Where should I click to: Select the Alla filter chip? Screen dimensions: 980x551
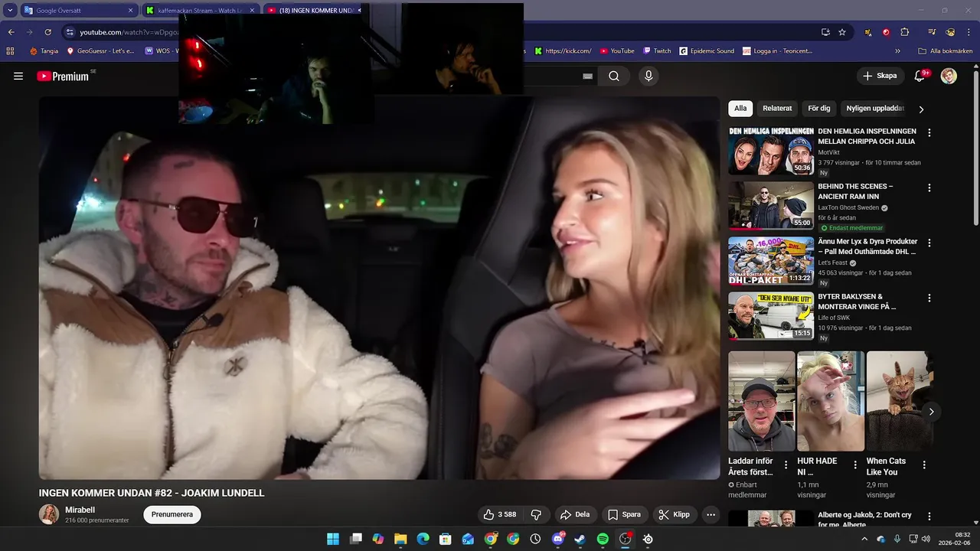click(x=740, y=109)
